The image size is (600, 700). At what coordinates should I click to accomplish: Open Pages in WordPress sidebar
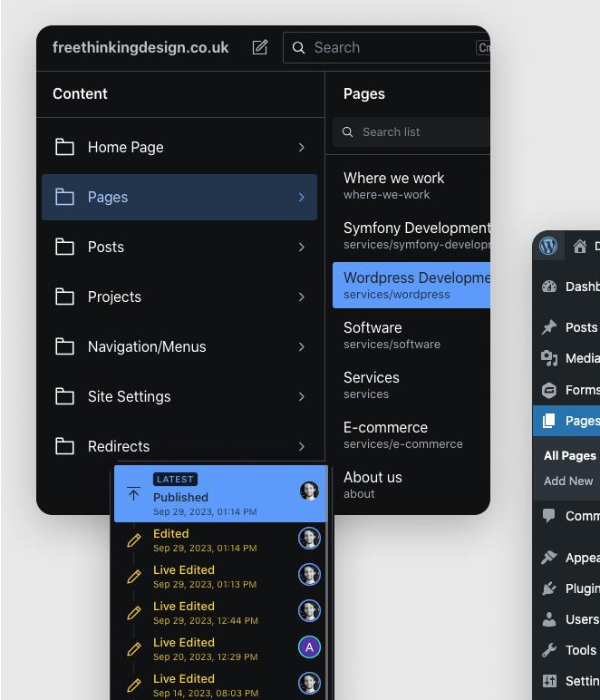click(566, 421)
